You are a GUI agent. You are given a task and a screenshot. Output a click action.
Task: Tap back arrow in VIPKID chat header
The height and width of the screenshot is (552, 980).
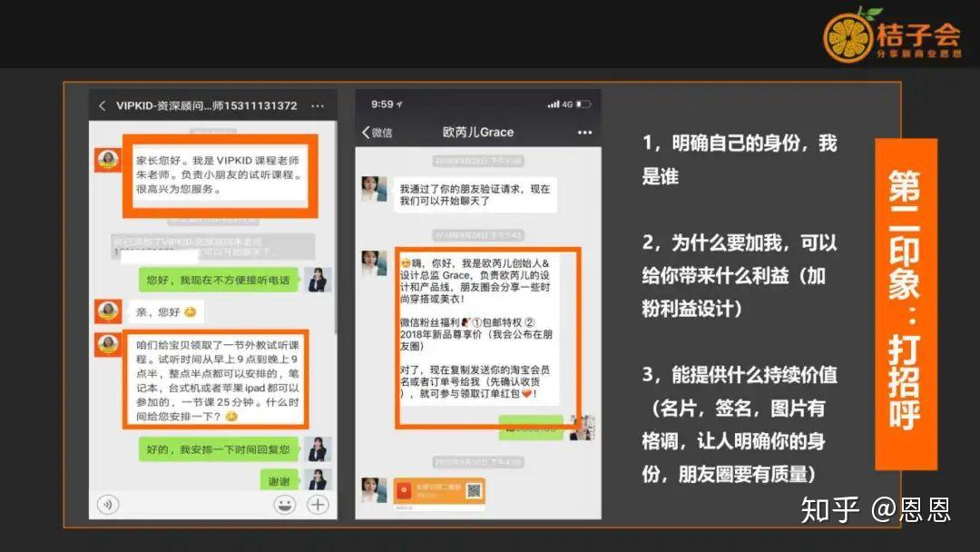102,106
